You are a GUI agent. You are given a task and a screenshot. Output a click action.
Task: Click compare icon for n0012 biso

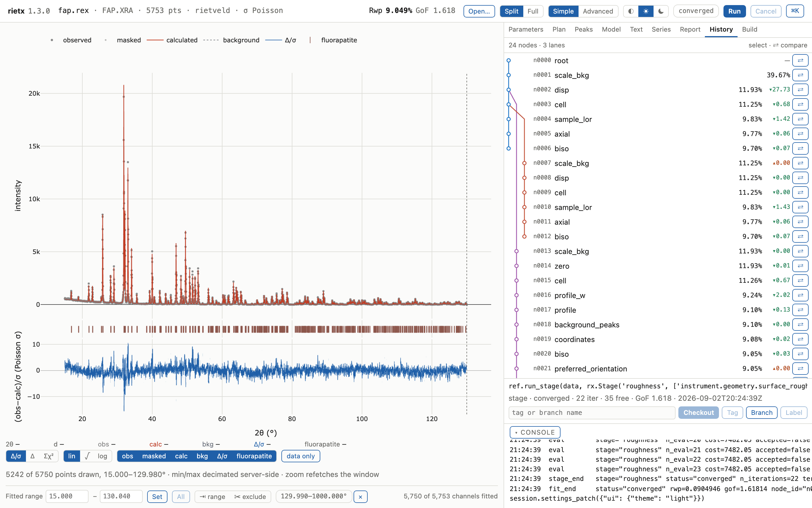tap(800, 237)
